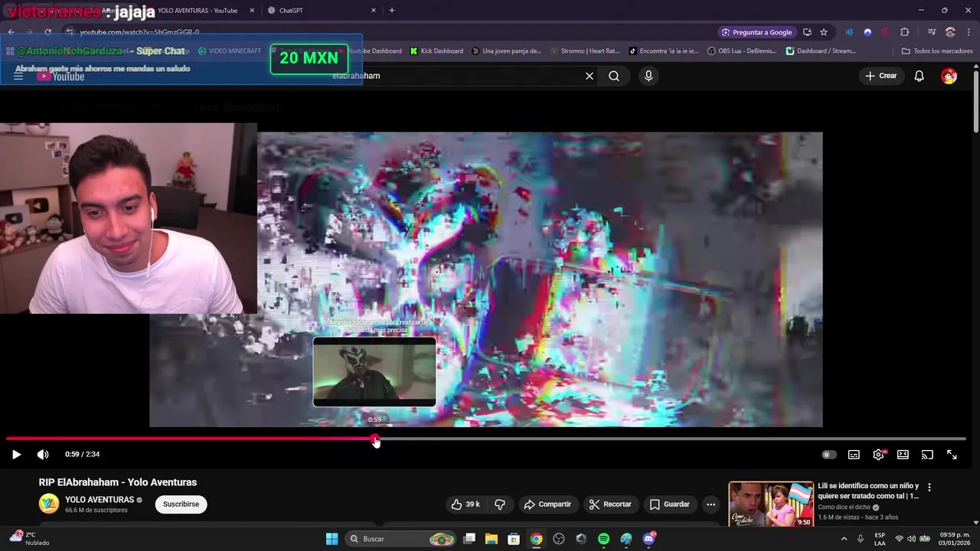
Task: Subscribe with the Suscribirse button
Action: [x=181, y=504]
